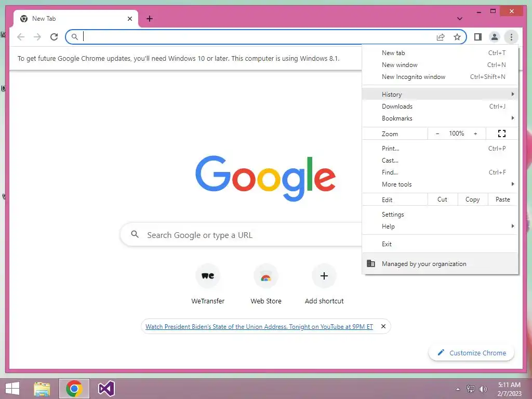Click the Cut button in Edit row
The width and height of the screenshot is (532, 399).
click(443, 199)
